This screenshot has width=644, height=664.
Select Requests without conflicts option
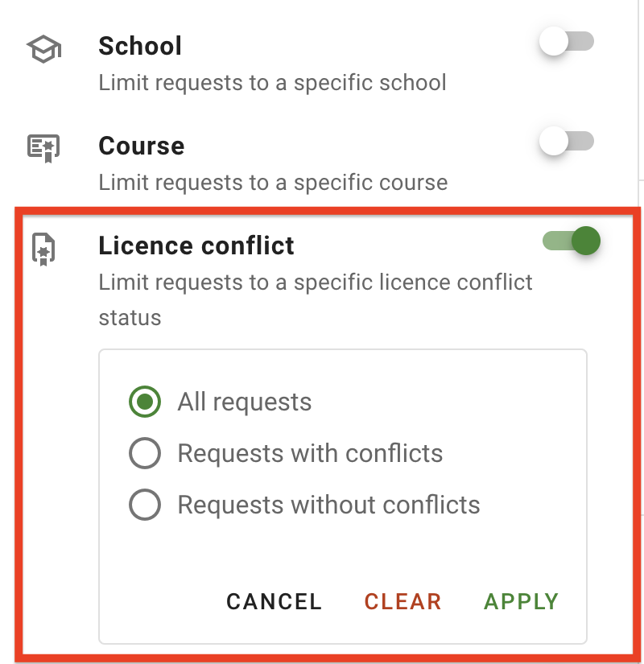coord(146,505)
